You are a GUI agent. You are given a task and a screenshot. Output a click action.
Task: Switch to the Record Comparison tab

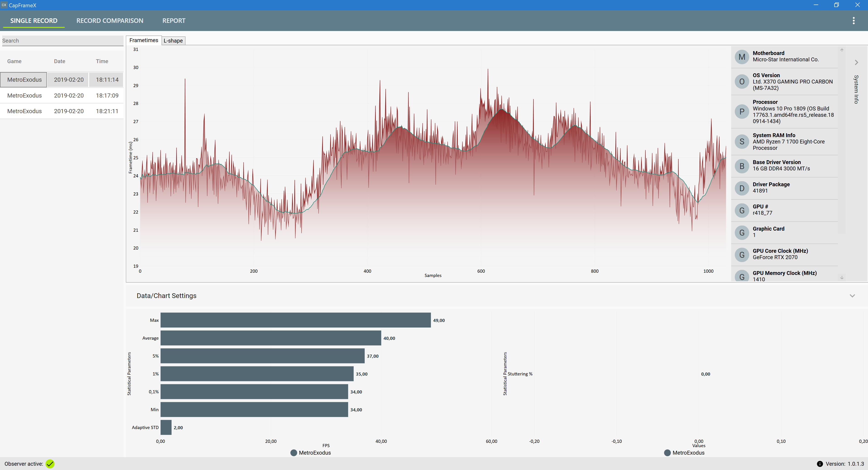pos(109,21)
